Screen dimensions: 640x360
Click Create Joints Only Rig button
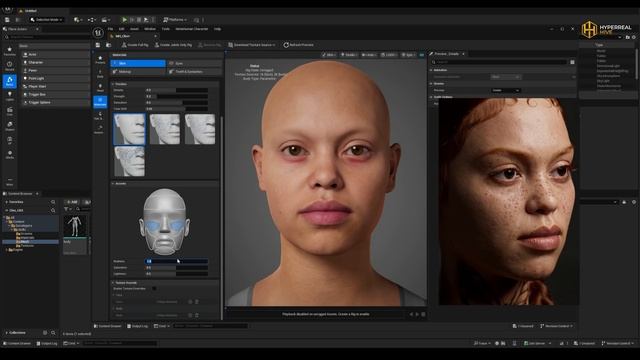pyautogui.click(x=173, y=45)
